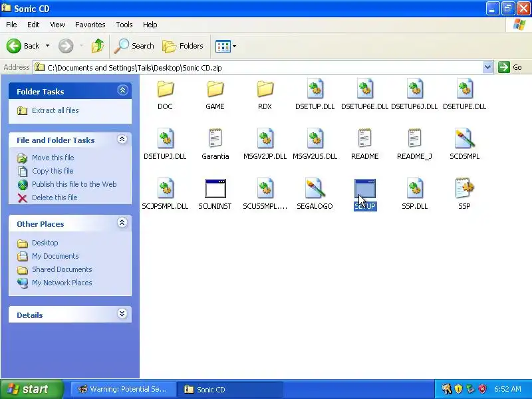
Task: Open Shared Documents link
Action: coord(62,269)
